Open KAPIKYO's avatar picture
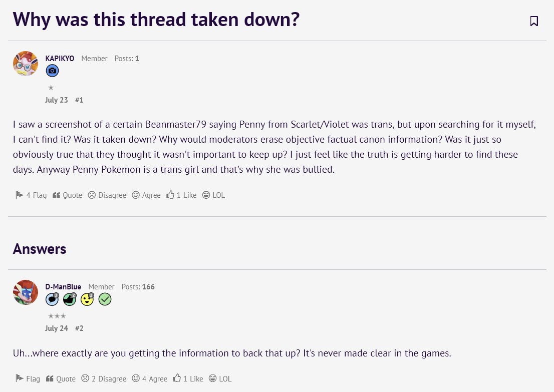The height and width of the screenshot is (392, 554). [26, 64]
